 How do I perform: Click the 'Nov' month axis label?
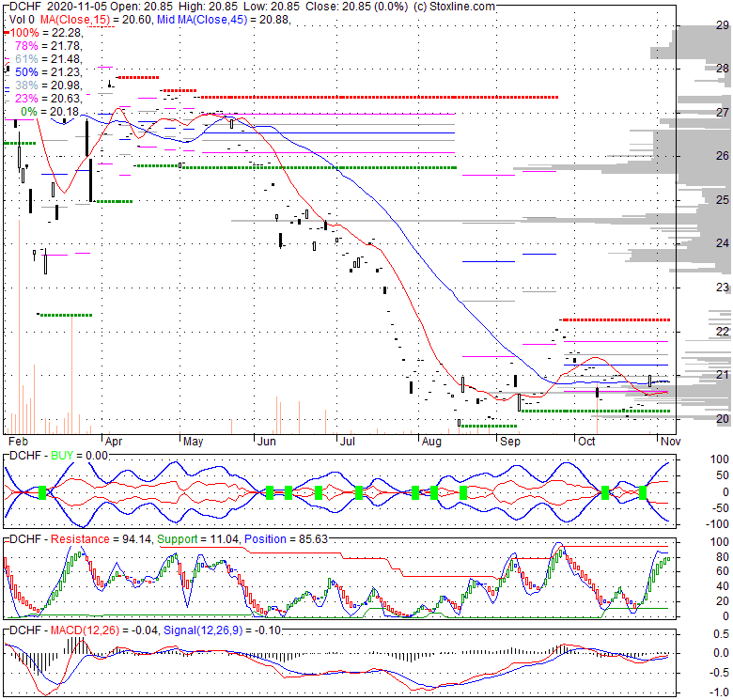point(670,442)
